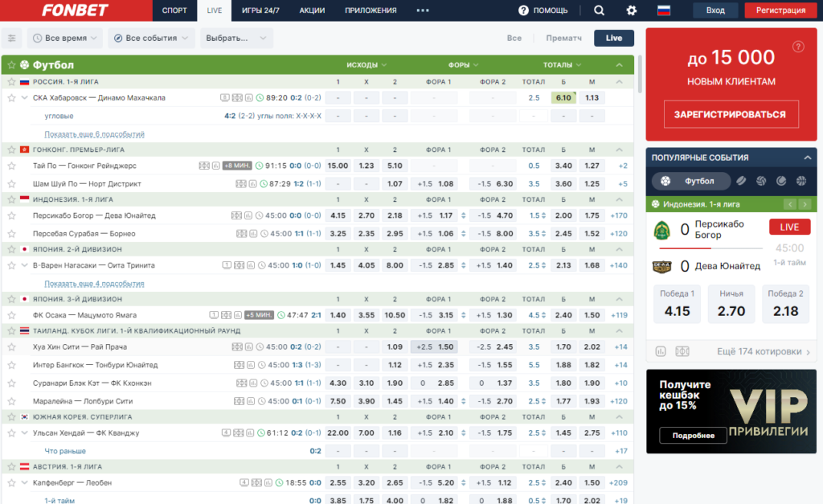The image size is (823, 504).
Task: Select tennis ball icon in popular events
Action: (781, 181)
